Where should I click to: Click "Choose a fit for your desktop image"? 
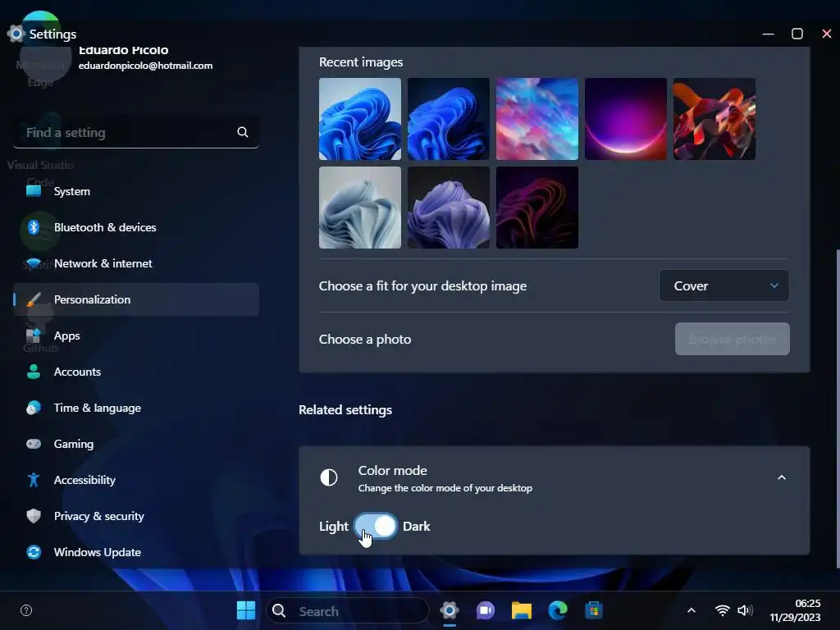tap(422, 286)
